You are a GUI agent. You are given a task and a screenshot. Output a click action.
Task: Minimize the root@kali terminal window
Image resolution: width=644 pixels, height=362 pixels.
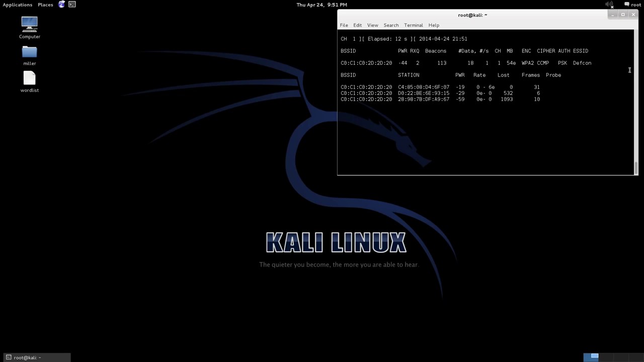click(x=612, y=15)
